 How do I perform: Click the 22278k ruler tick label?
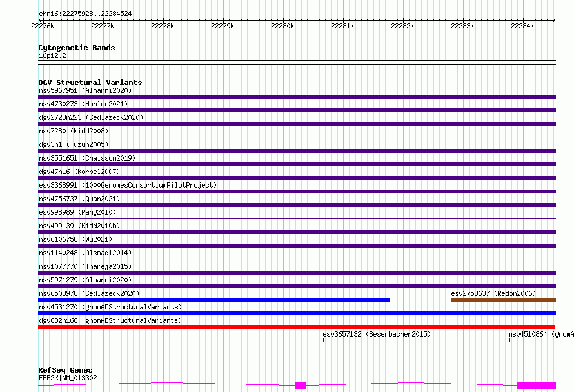pos(163,26)
